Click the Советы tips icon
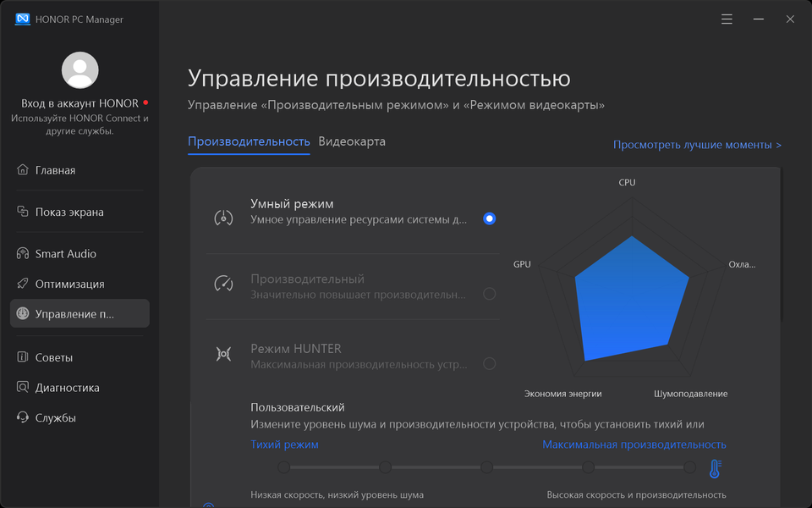 (x=22, y=356)
